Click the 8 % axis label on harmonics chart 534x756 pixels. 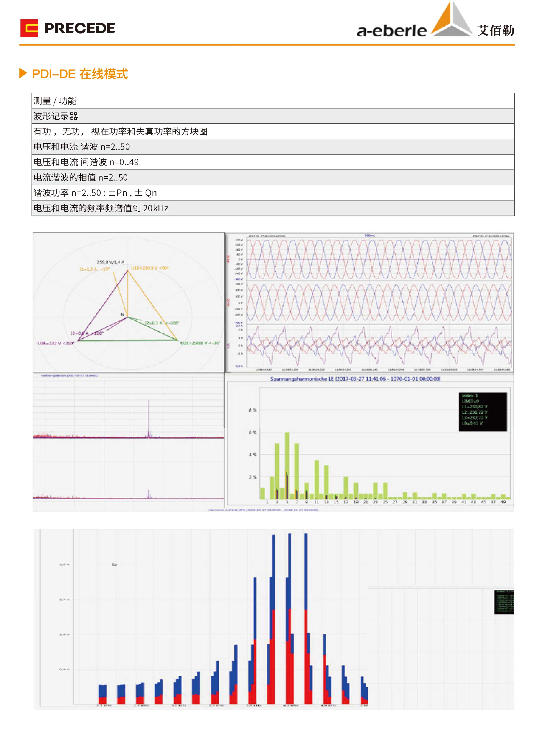[252, 410]
